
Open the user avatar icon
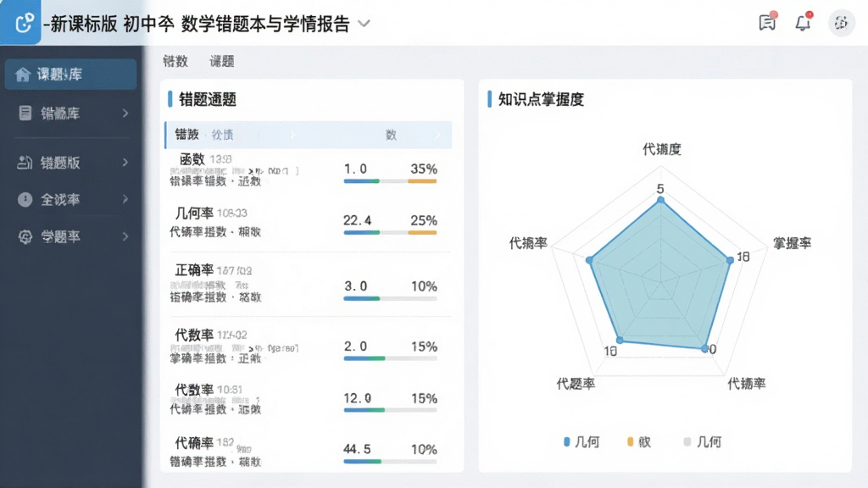click(x=841, y=23)
